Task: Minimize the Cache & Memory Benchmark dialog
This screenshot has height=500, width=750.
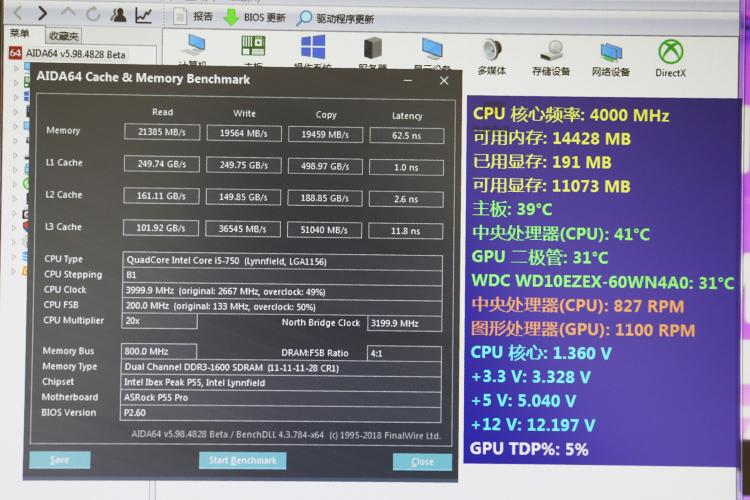Action: [x=408, y=80]
